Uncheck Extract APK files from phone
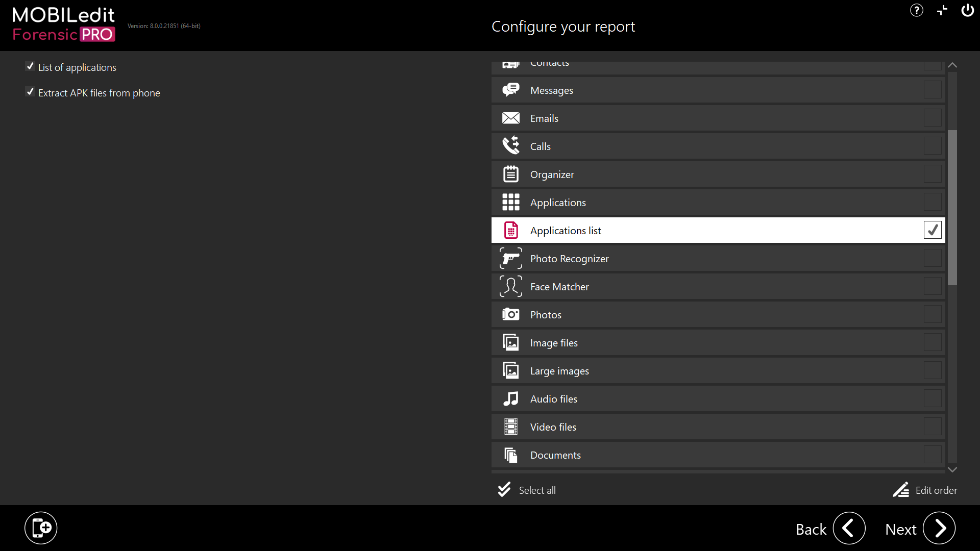Image resolution: width=980 pixels, height=551 pixels. click(x=30, y=92)
